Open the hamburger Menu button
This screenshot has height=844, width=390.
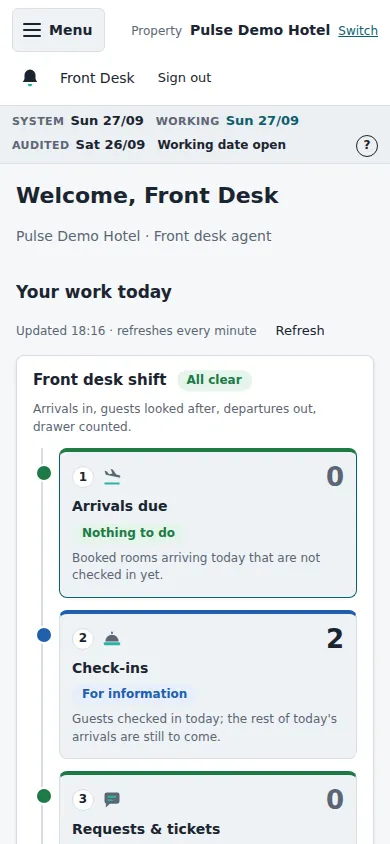[x=58, y=30]
